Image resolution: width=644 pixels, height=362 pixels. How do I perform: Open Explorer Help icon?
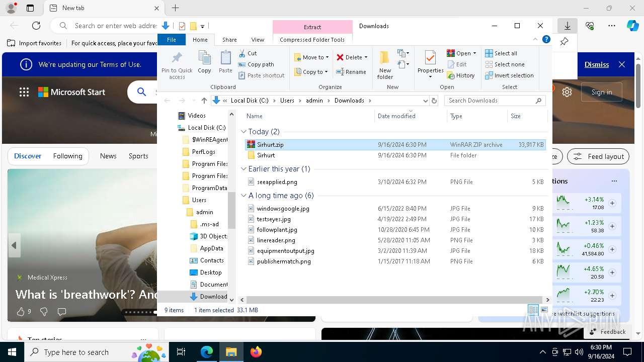tap(546, 40)
